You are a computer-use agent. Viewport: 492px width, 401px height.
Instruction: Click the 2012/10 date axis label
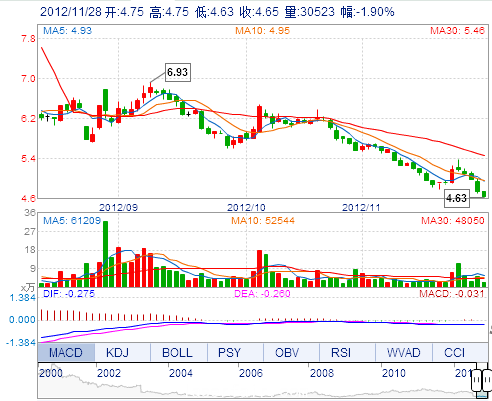(x=246, y=207)
